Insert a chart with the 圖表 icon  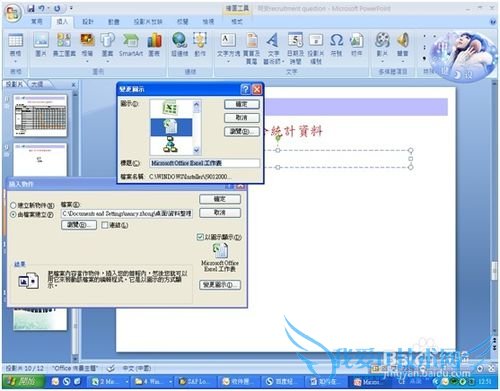[154, 44]
